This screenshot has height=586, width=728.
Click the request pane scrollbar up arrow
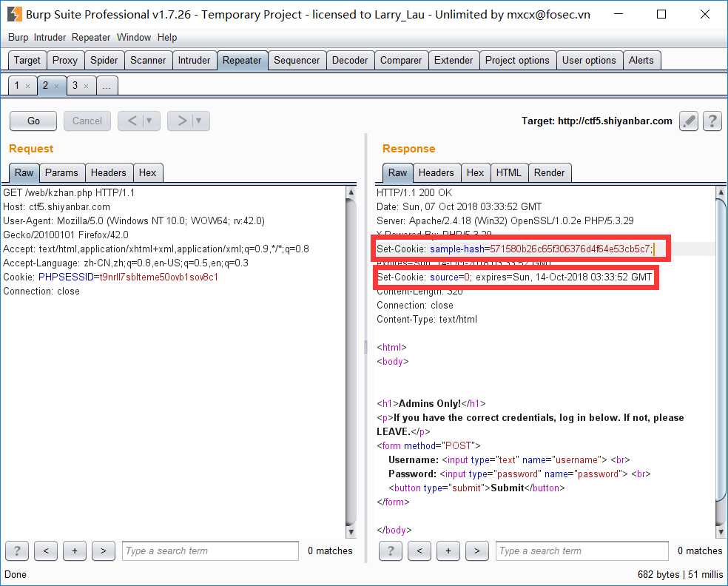(351, 192)
